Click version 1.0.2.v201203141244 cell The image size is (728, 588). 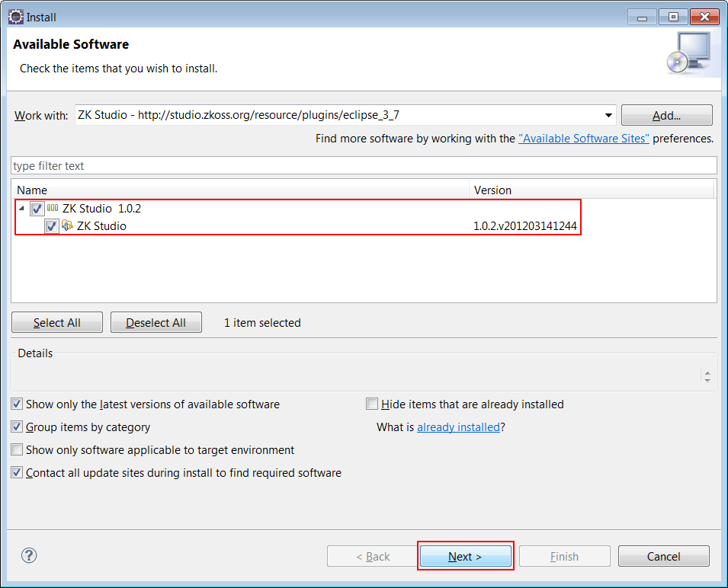click(x=525, y=226)
